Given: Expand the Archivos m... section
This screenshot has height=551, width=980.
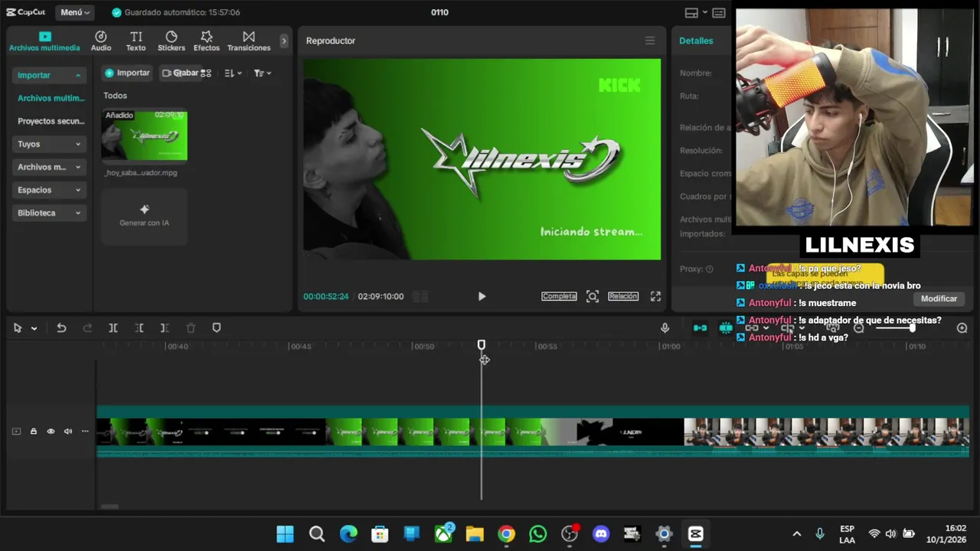Looking at the screenshot, I should (48, 167).
